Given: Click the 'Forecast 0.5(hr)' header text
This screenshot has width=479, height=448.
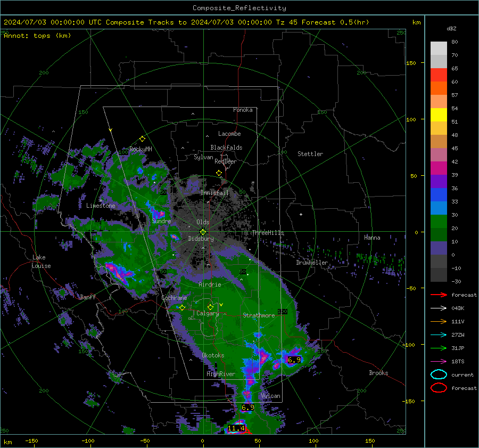Looking at the screenshot, I should (x=335, y=22).
